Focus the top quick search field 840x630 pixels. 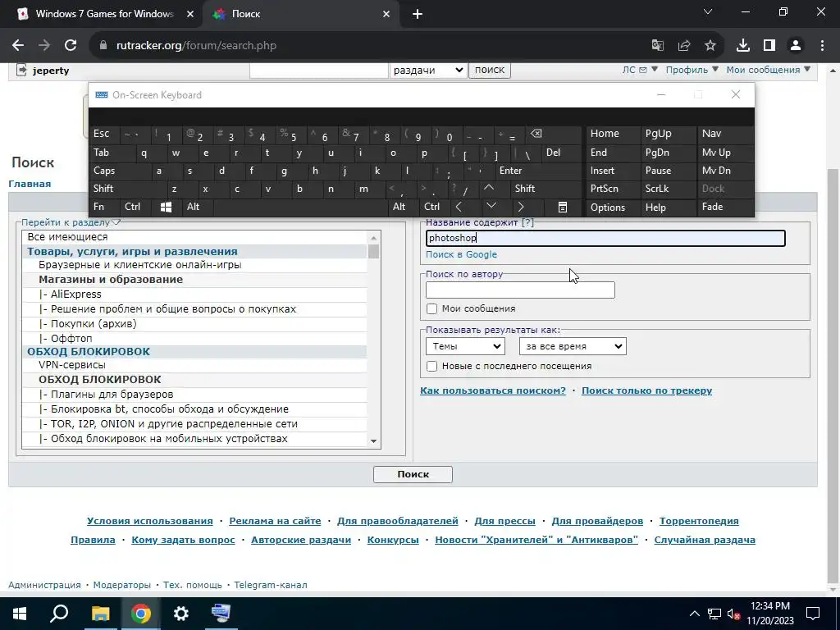(x=319, y=70)
